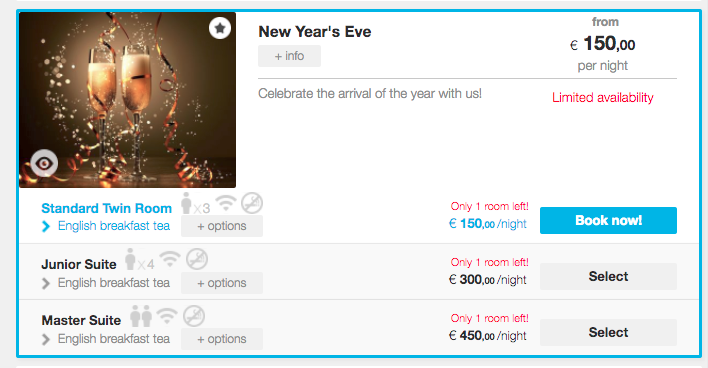708x368 pixels.
Task: Expand the Junior Suite breakfast tea chevron
Action: pos(46,283)
